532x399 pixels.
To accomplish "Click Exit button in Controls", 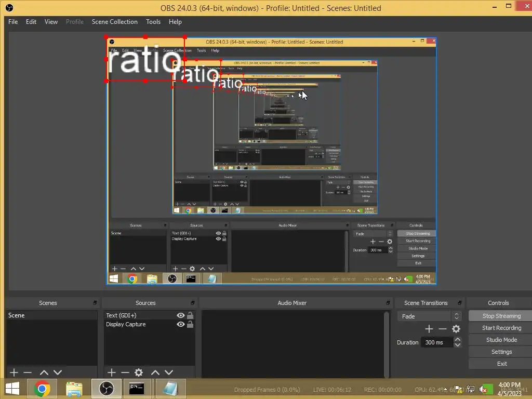I will [501, 364].
